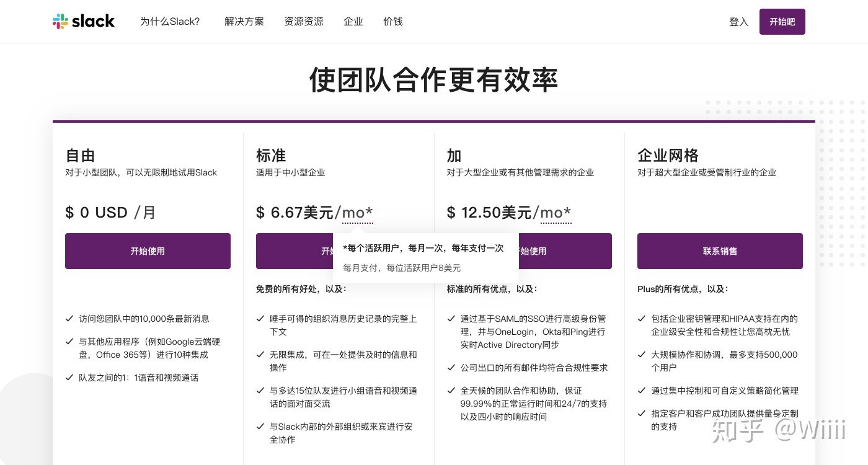Click 联系销售 under 企业网格 plan

pyautogui.click(x=720, y=251)
